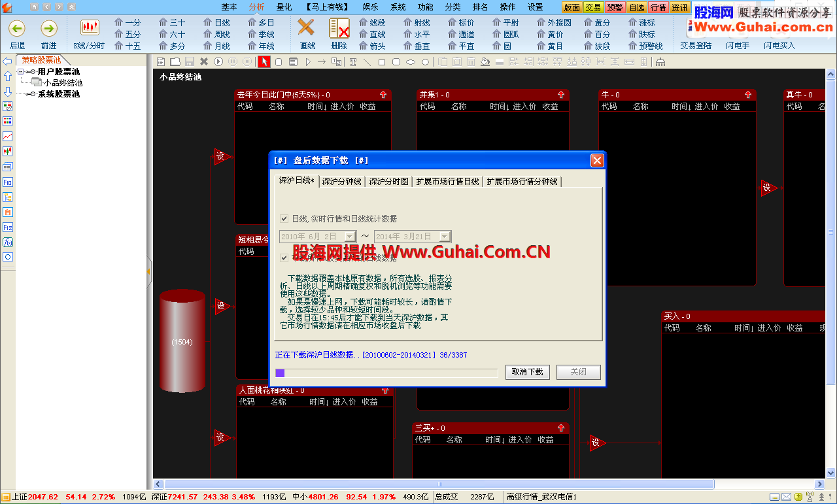The image size is (837, 504).
Task: Select the right arrow connector tool
Action: pyautogui.click(x=322, y=61)
